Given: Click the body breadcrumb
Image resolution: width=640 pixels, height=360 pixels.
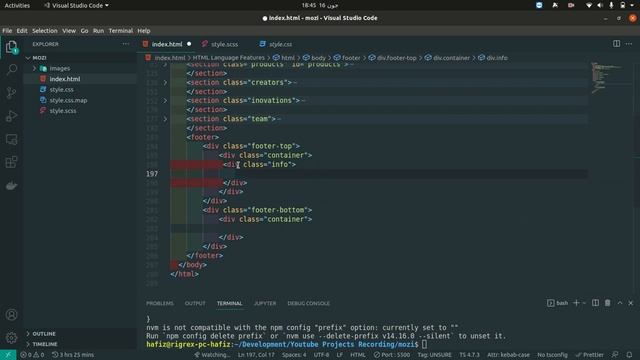Looking at the screenshot, I should click(318, 58).
